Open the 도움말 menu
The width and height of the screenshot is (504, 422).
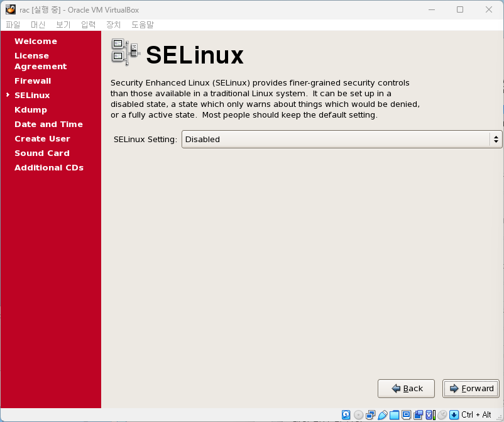(143, 25)
